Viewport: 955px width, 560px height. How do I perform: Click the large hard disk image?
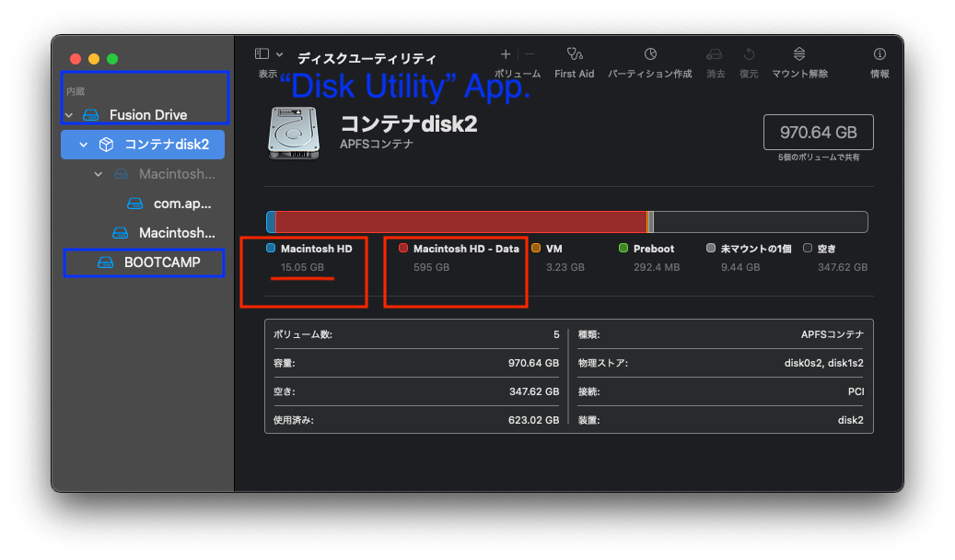[x=294, y=134]
